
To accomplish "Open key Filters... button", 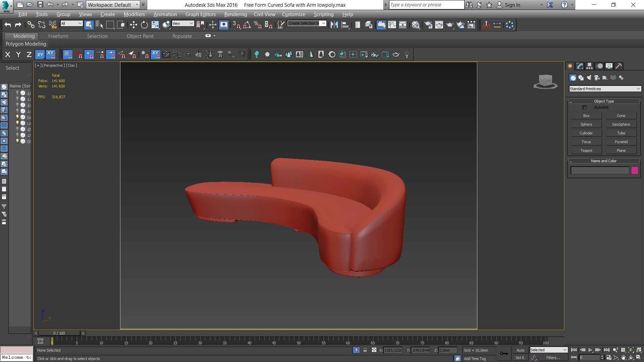I will tap(553, 358).
